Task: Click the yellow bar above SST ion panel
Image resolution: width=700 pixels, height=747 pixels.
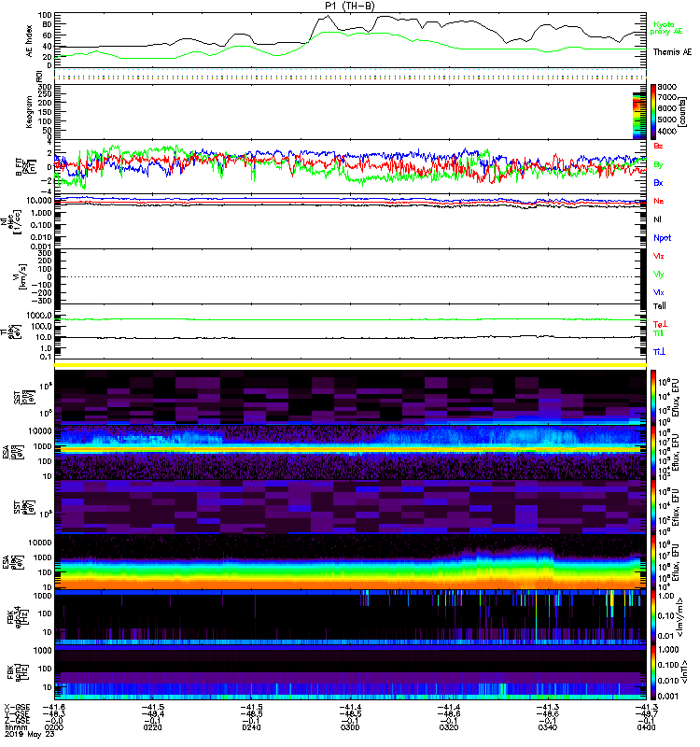Action: pyautogui.click(x=350, y=365)
